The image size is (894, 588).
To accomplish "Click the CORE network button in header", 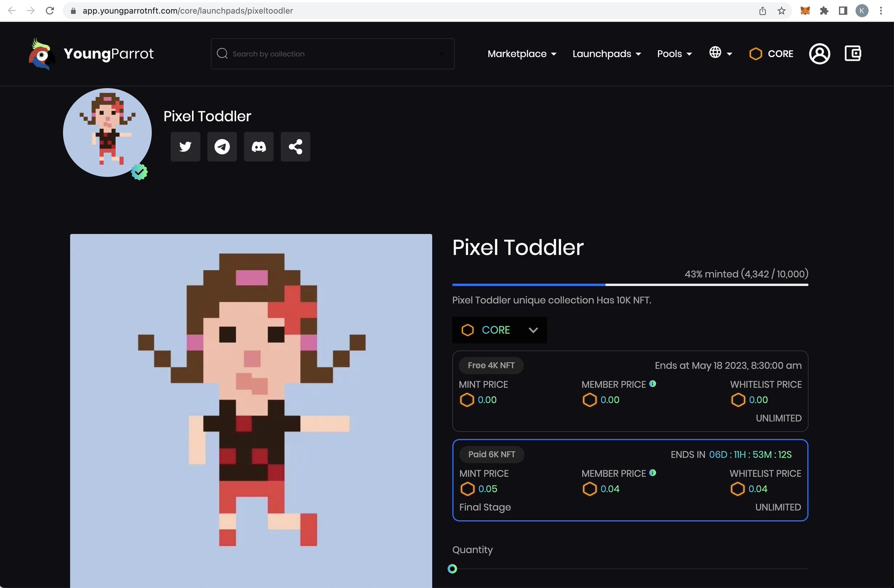I will (x=771, y=54).
